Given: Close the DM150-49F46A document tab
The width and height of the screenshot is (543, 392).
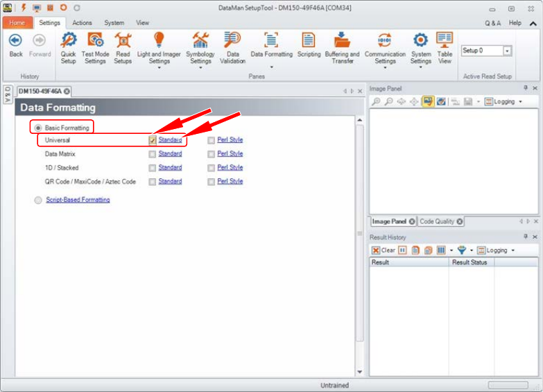Looking at the screenshot, I should pos(67,91).
